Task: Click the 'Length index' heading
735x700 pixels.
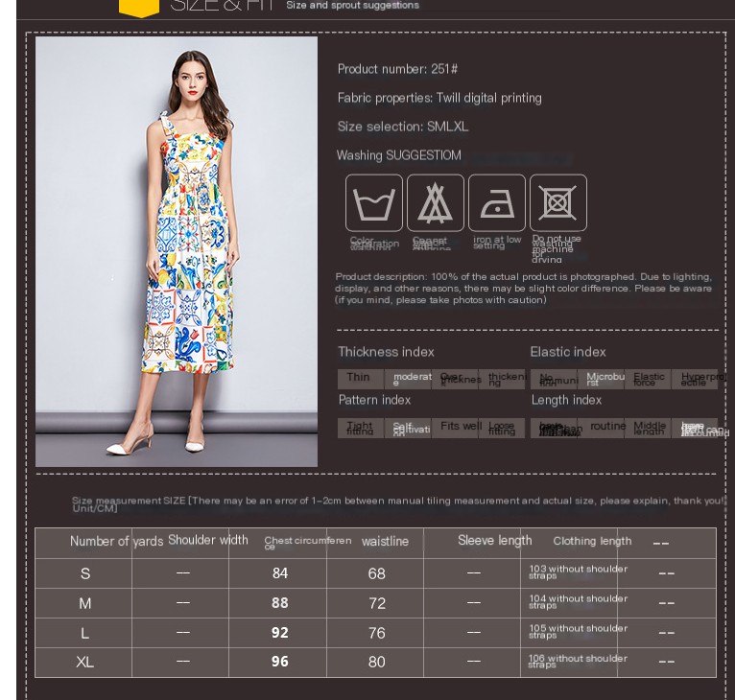Action: point(566,400)
